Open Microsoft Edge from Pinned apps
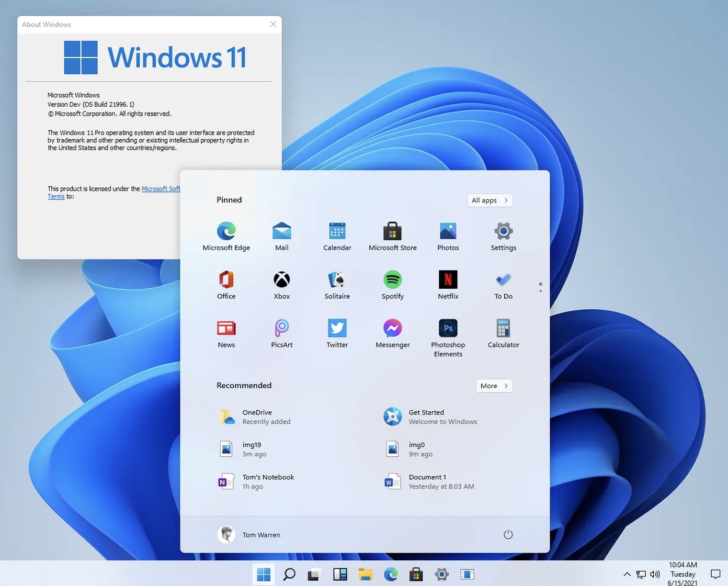This screenshot has width=728, height=586. [x=226, y=234]
